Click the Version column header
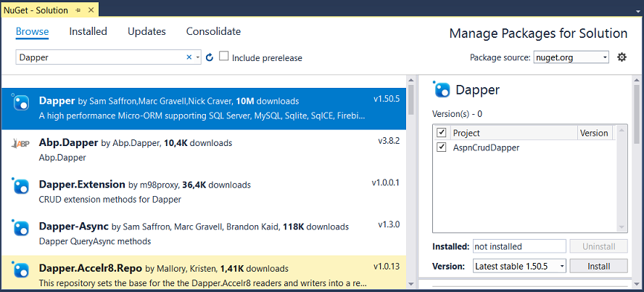Viewport: 644px width, 292px height. coord(594,133)
